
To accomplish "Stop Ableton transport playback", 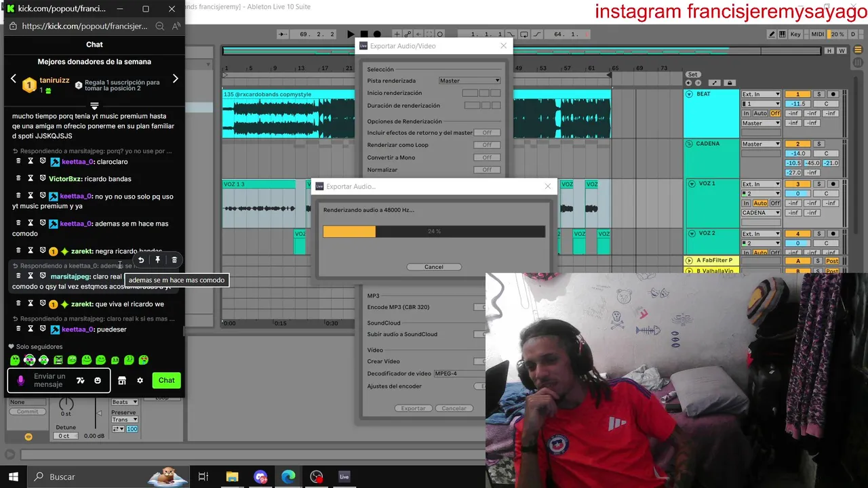I will (364, 34).
